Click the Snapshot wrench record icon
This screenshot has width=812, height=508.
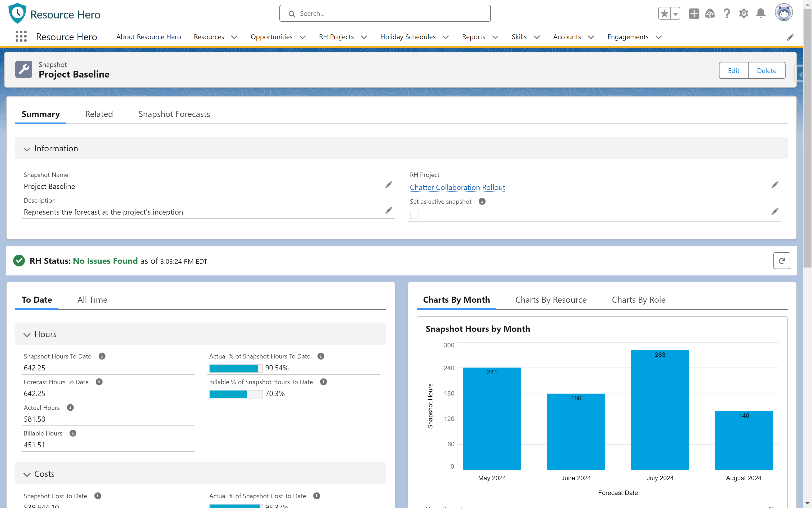(24, 70)
